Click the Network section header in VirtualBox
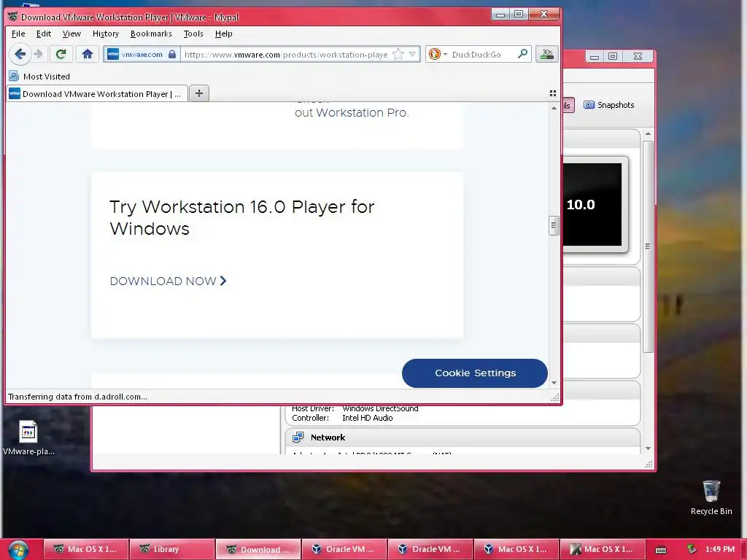The height and width of the screenshot is (560, 747). pos(462,437)
